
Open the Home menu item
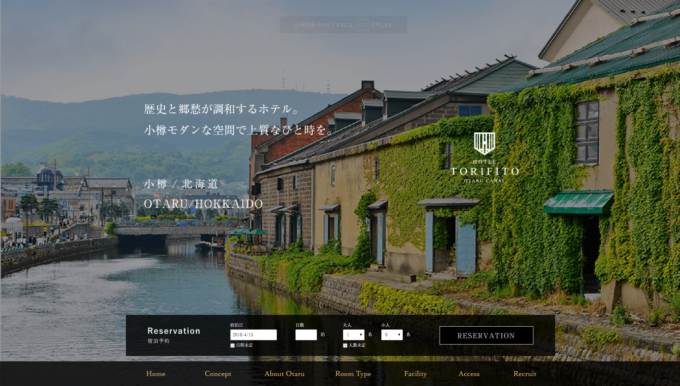(x=156, y=374)
